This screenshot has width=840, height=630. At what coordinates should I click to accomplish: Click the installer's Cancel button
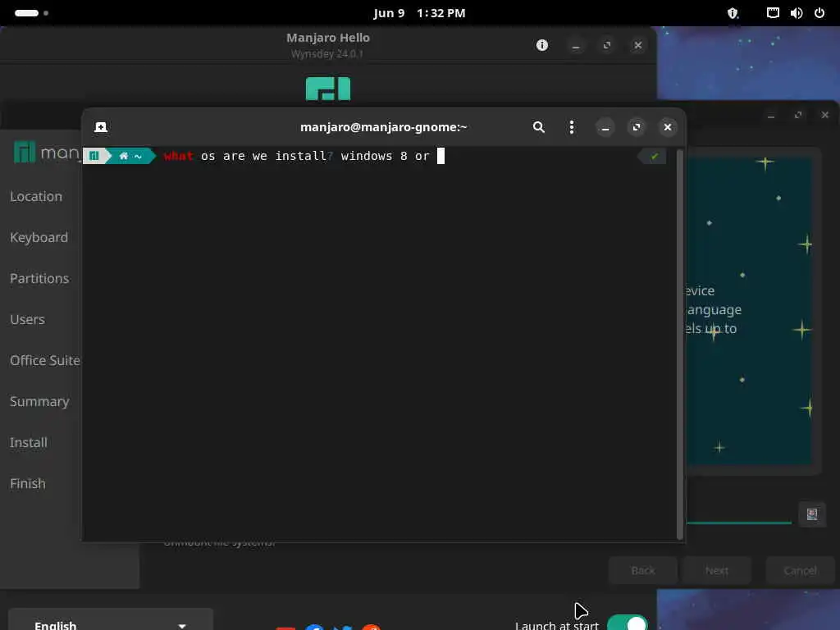point(801,571)
